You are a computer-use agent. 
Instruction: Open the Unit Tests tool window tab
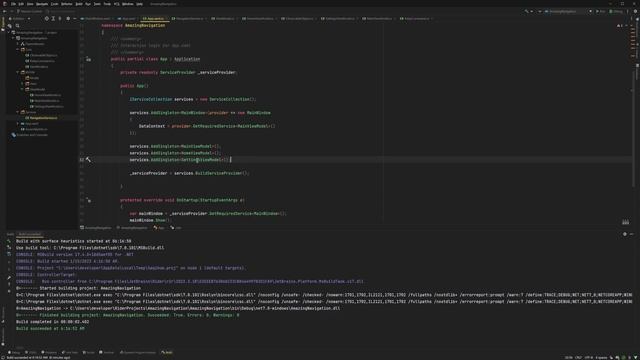pyautogui.click(x=70, y=353)
